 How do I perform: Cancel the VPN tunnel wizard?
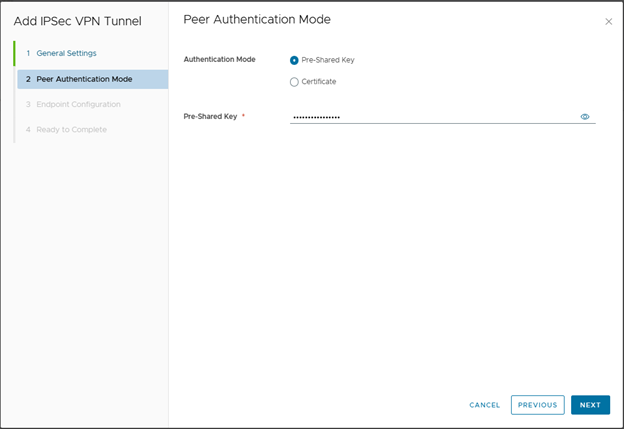[x=485, y=405]
